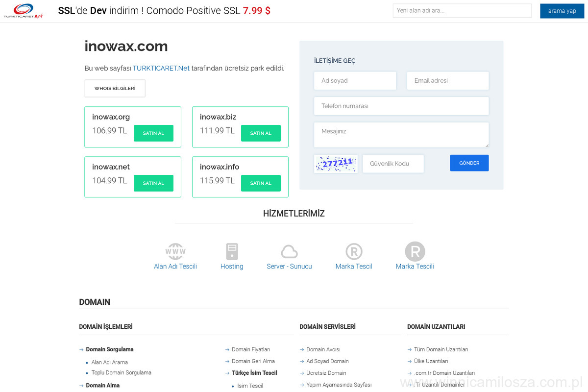This screenshot has height=392, width=588.
Task: Click the TurkTicaret.Net logo
Action: tap(23, 11)
